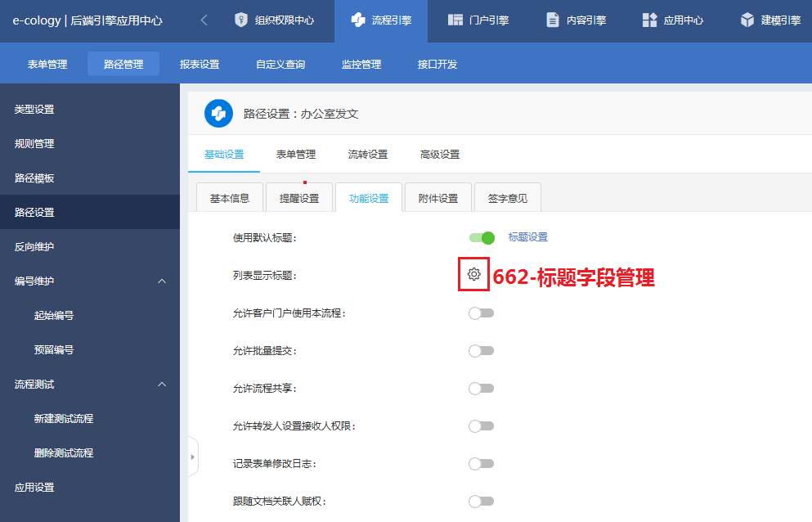The image size is (812, 522).
Task: Click the gear icon beside 列表显示标题
Action: click(473, 275)
